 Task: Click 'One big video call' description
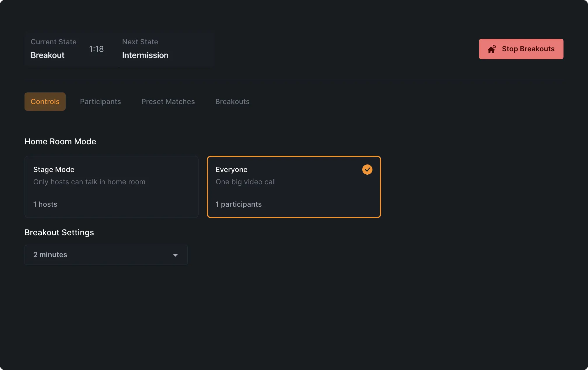(x=246, y=182)
